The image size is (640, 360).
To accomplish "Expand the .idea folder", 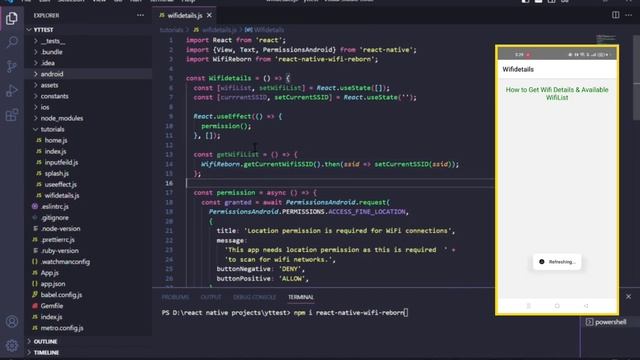I will (x=88, y=63).
